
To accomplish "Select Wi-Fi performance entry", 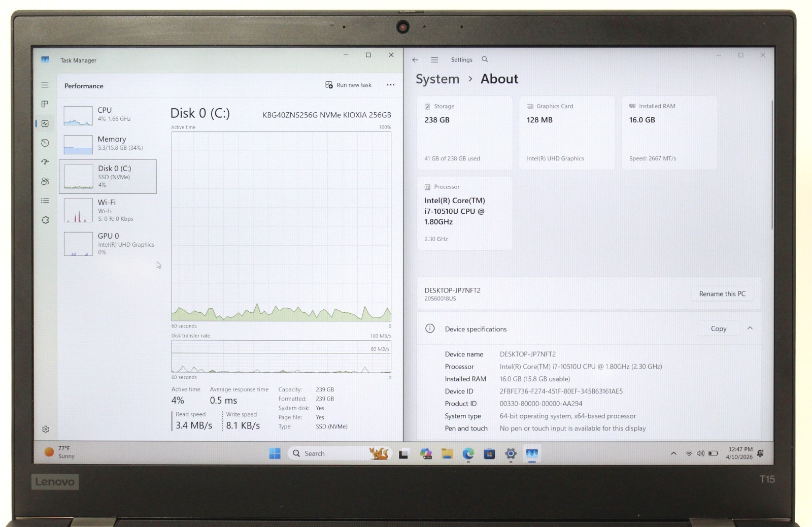I will [108, 210].
